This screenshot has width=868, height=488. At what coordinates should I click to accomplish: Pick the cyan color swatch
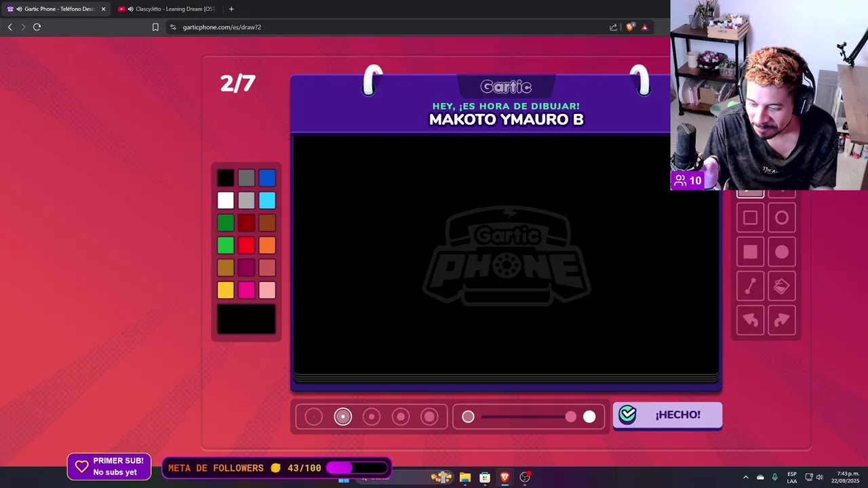tap(267, 201)
